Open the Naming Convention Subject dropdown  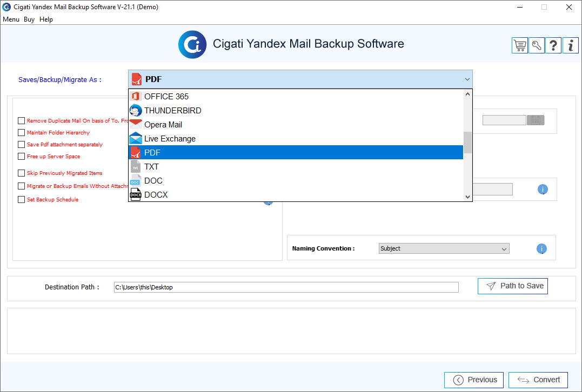tap(444, 248)
